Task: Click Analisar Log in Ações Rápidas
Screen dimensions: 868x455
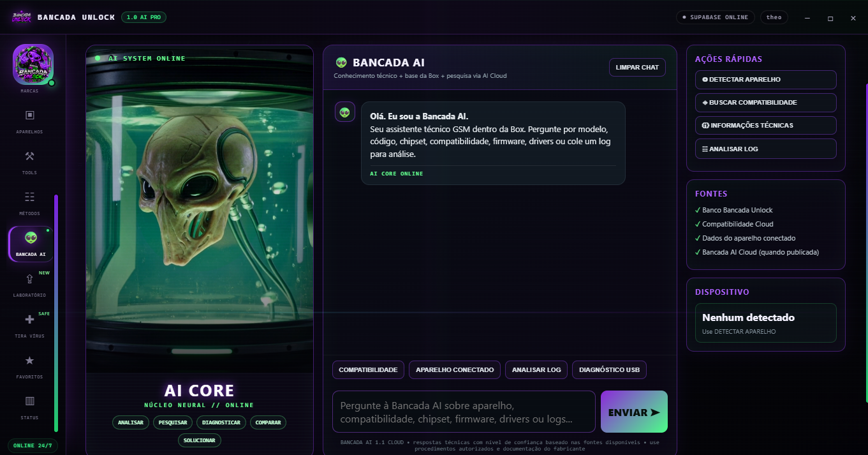Action: 765,149
